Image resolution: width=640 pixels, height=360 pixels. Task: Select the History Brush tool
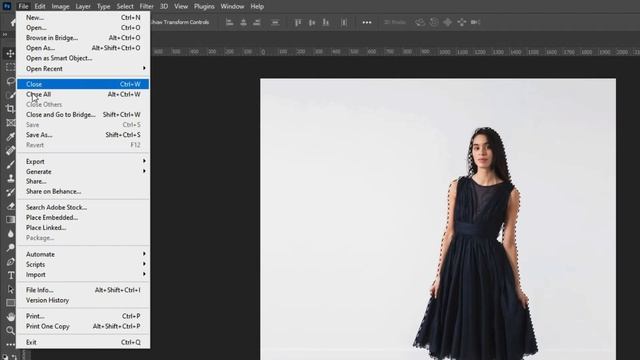tap(10, 192)
